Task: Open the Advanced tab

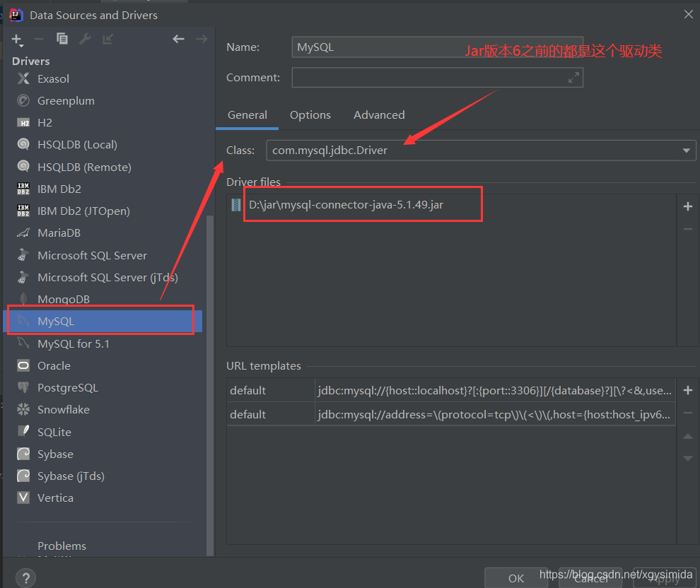Action: point(379,114)
